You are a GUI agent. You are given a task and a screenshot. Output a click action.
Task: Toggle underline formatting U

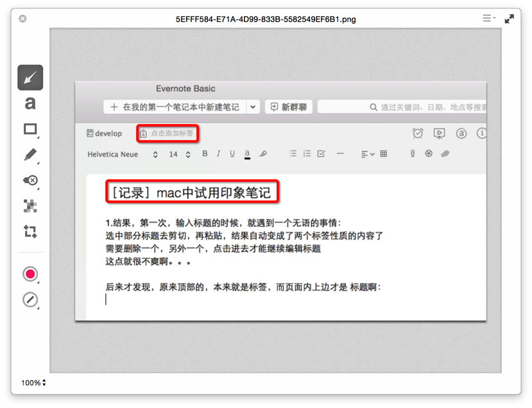click(x=232, y=154)
